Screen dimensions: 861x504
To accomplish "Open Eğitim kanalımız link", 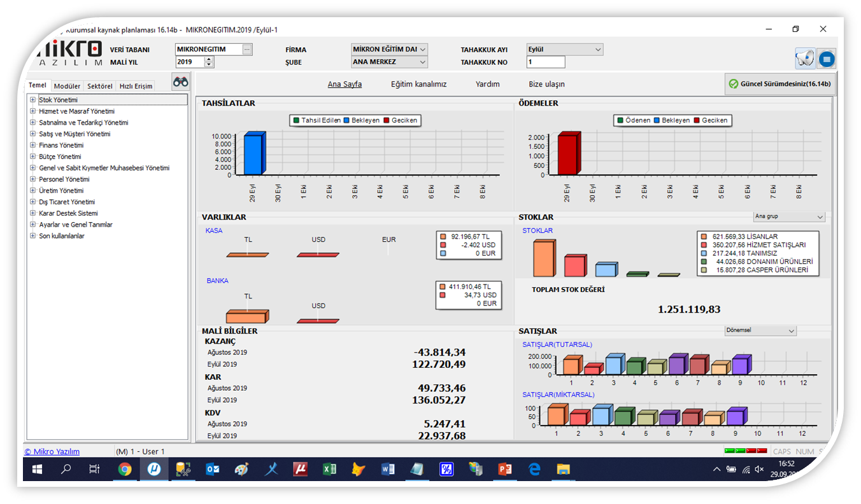I will pos(418,84).
